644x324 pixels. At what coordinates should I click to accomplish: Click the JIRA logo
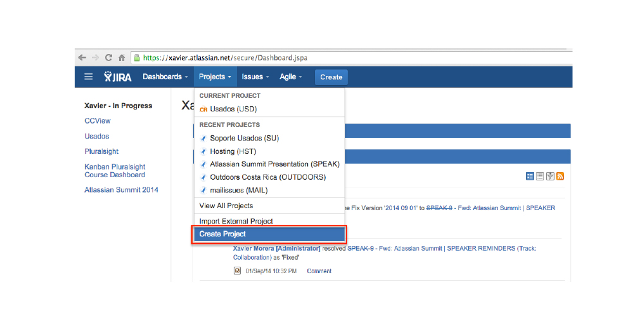(x=117, y=77)
